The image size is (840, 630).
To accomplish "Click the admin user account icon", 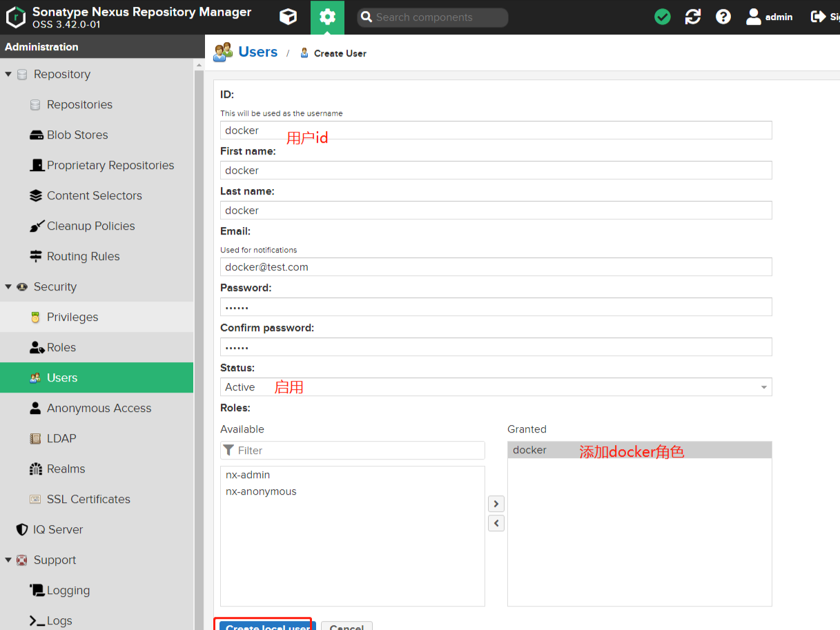I will click(x=753, y=17).
